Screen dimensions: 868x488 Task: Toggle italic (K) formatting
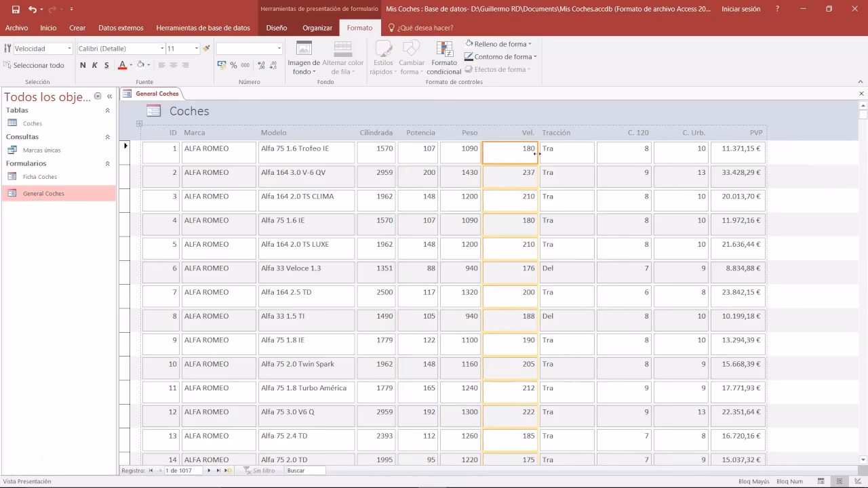point(95,65)
